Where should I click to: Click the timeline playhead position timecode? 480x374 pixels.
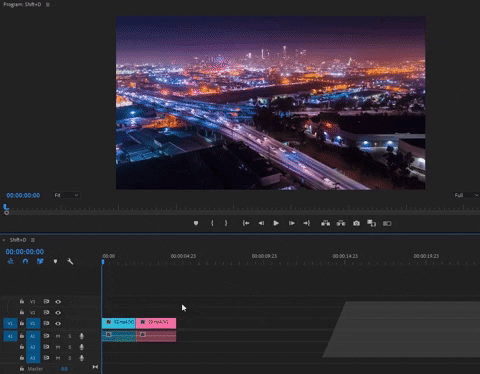(x=25, y=252)
